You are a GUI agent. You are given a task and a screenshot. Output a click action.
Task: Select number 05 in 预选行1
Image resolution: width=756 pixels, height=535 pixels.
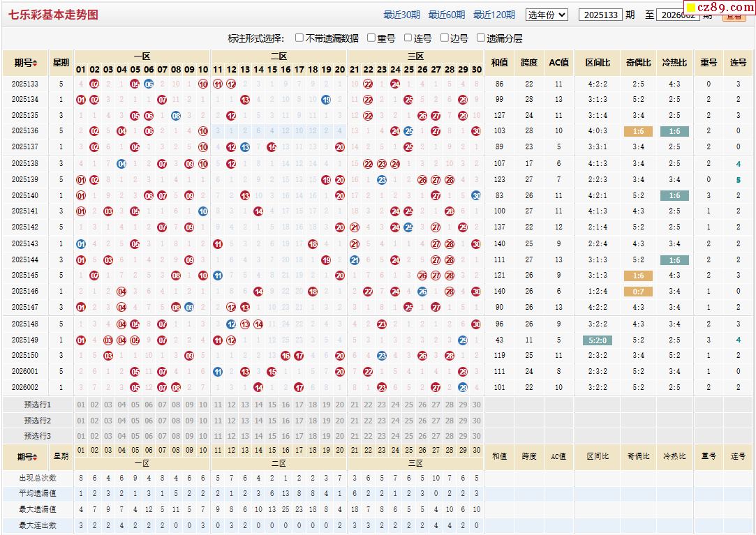point(135,405)
